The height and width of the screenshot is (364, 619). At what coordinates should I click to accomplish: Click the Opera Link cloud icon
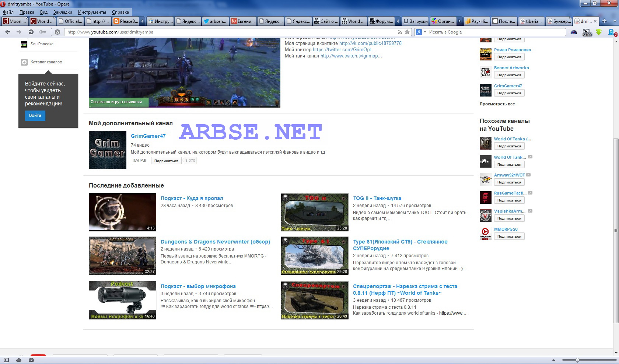coord(19,360)
